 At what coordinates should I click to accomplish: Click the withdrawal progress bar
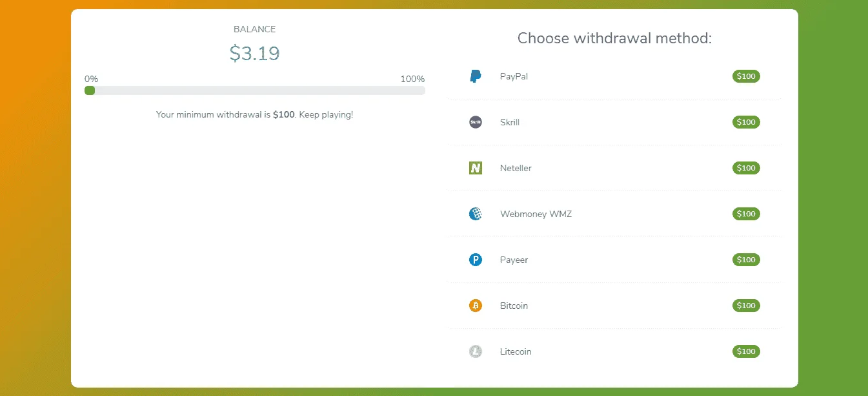pos(254,90)
